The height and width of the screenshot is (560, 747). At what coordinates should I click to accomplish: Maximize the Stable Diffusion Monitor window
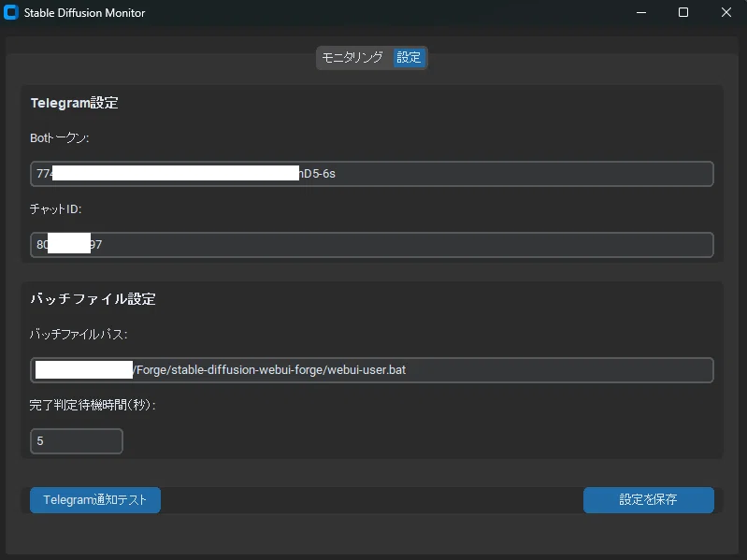tap(683, 12)
